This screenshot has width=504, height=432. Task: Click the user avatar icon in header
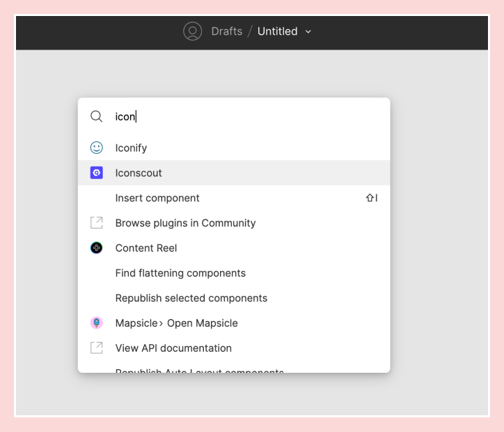point(192,31)
